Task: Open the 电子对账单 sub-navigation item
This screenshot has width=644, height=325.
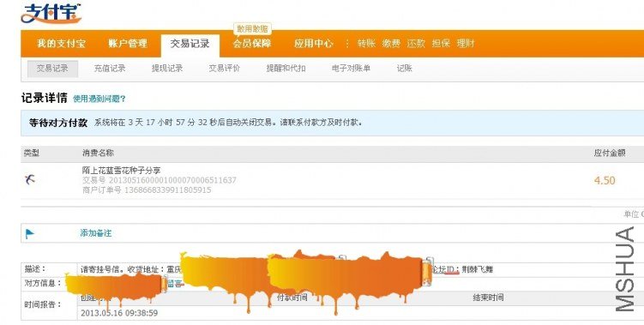Action: (352, 69)
